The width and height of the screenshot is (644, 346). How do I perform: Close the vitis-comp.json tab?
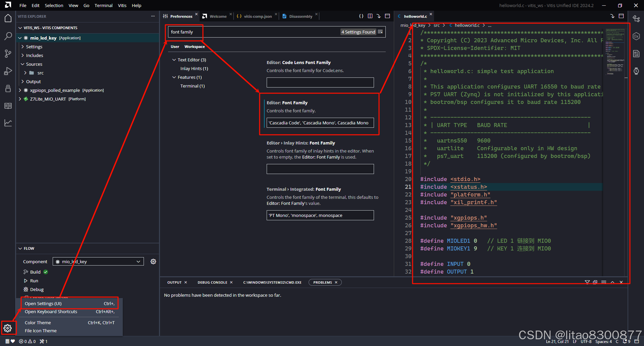276,14
